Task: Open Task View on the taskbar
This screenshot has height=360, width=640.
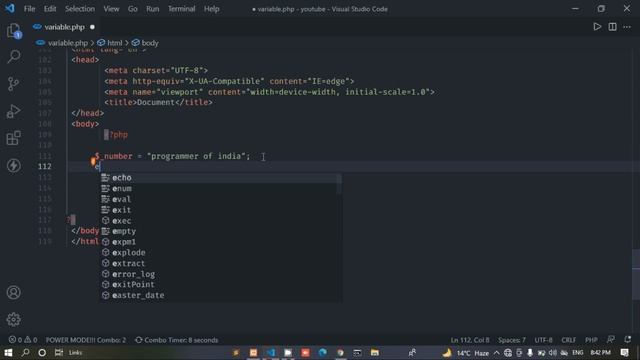Action: coord(59,353)
